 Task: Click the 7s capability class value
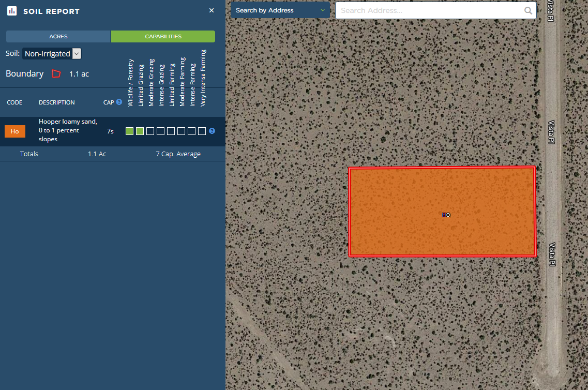tap(110, 131)
